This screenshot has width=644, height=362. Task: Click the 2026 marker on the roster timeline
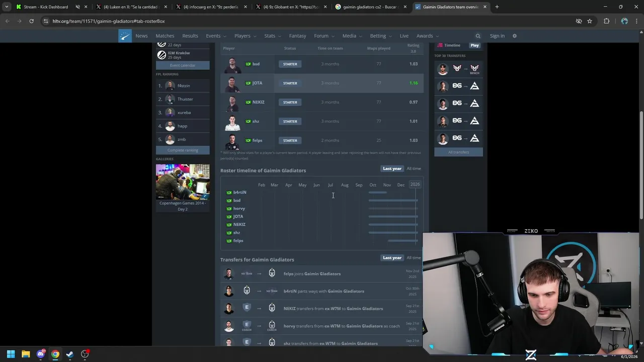coord(415,185)
